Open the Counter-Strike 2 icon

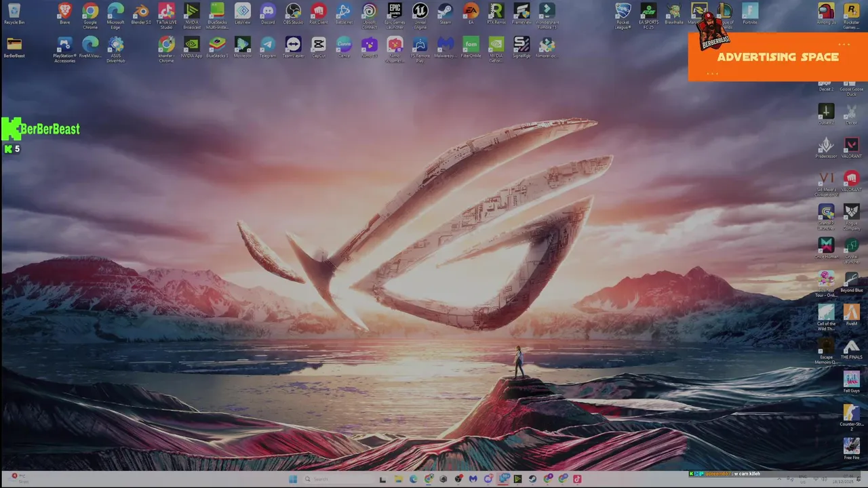[851, 417]
